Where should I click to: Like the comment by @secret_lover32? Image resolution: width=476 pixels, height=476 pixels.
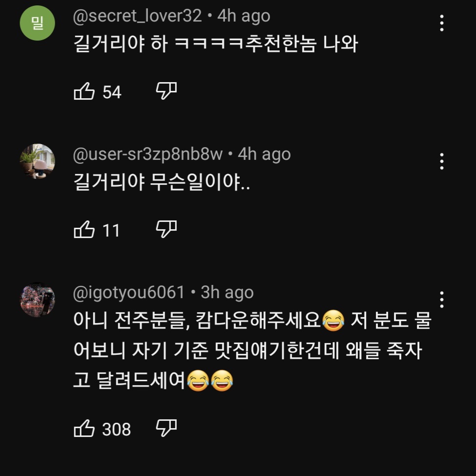[84, 91]
